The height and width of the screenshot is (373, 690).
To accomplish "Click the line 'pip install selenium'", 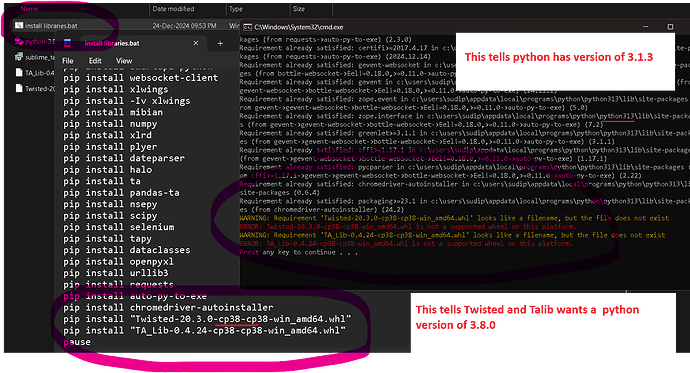I will tap(118, 227).
